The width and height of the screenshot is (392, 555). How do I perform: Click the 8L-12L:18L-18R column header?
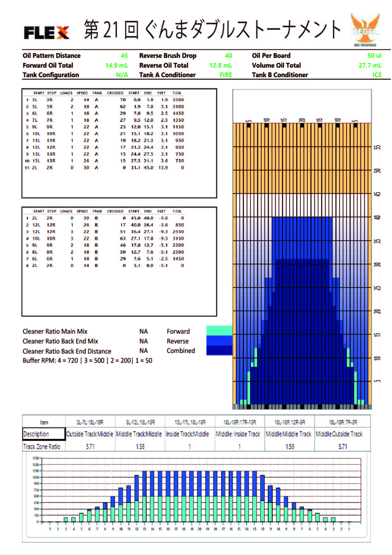pyautogui.click(x=140, y=422)
